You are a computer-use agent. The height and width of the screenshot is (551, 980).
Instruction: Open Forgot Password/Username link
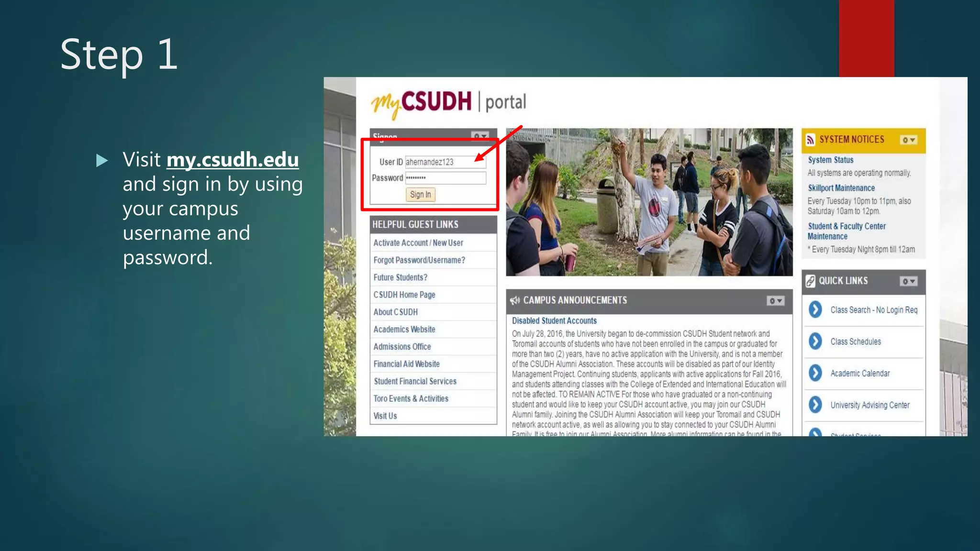[x=419, y=260]
